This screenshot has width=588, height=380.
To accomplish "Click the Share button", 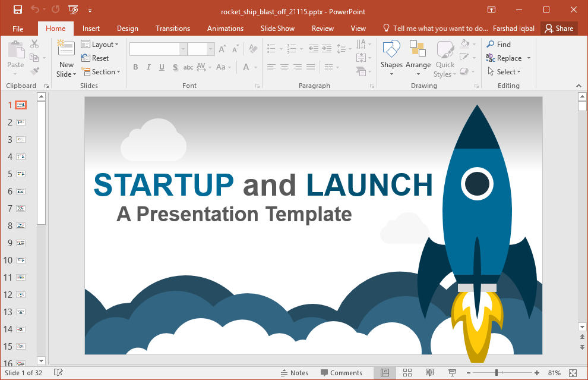I will click(559, 29).
